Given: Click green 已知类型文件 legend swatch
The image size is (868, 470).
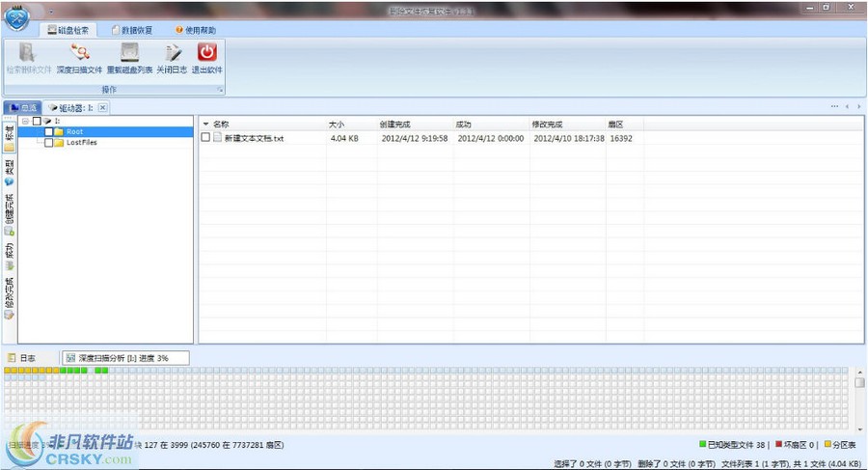Looking at the screenshot, I should [x=702, y=444].
